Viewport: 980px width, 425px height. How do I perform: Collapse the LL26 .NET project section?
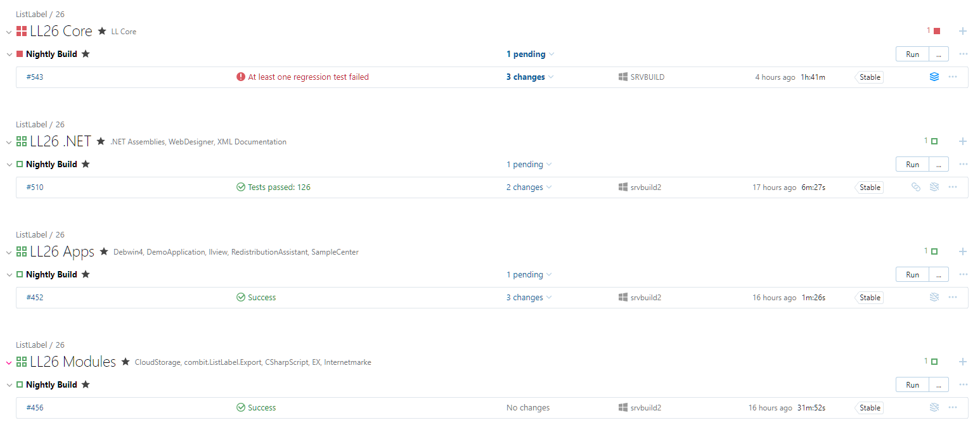click(x=9, y=142)
